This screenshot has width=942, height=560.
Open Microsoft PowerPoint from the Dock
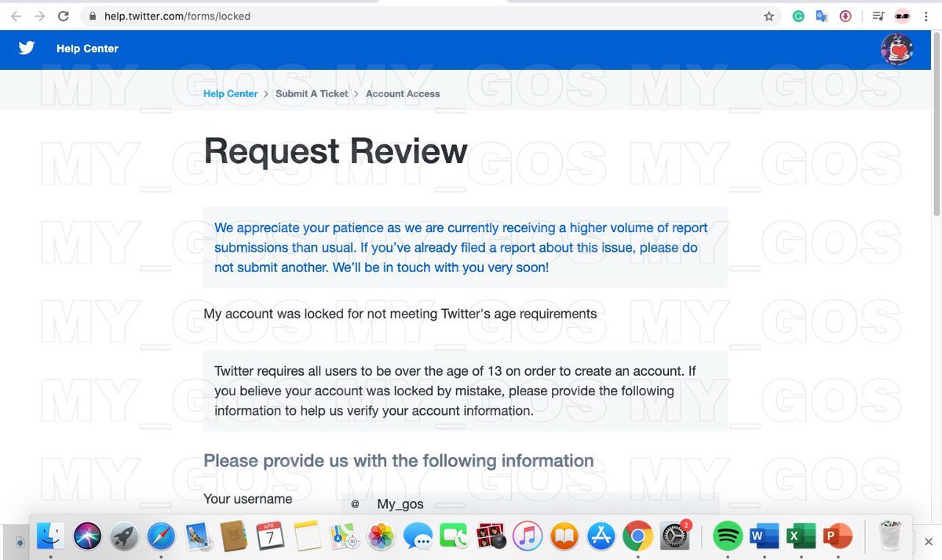[x=838, y=536]
